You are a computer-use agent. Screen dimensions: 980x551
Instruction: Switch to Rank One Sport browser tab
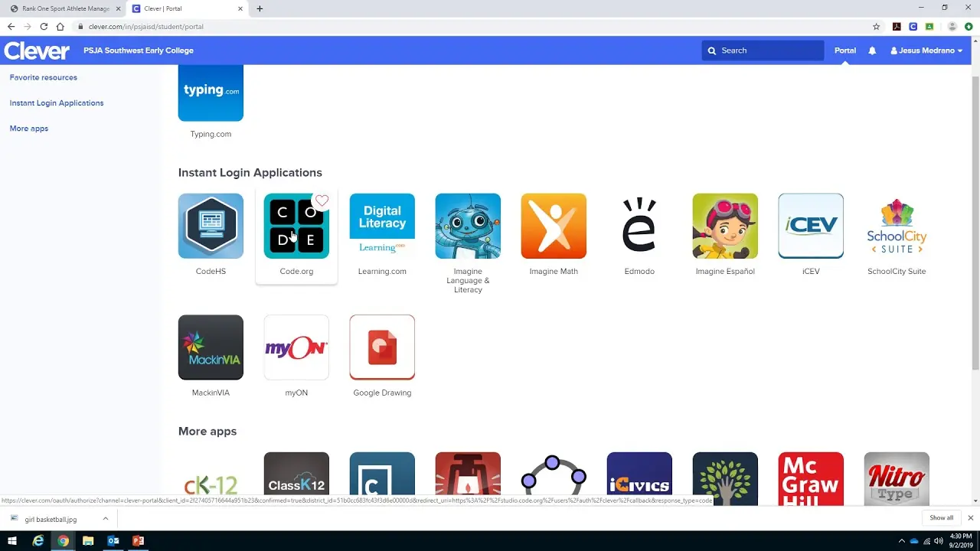64,8
